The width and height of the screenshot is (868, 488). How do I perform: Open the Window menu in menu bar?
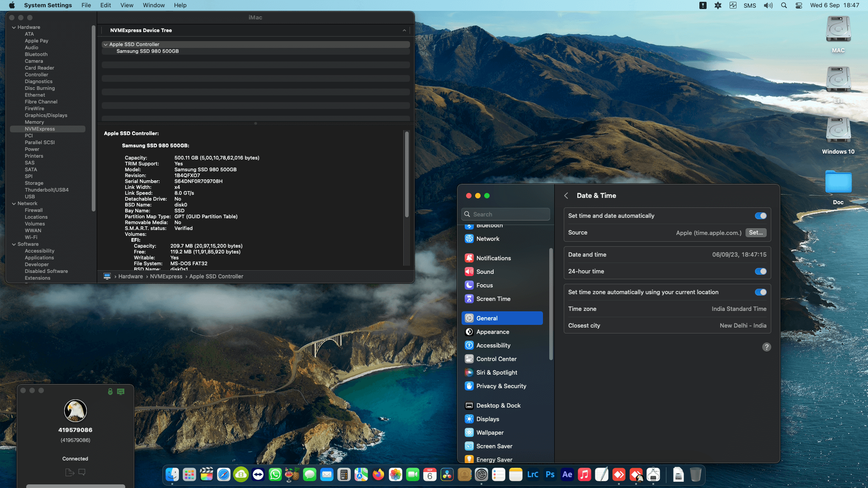pos(154,5)
